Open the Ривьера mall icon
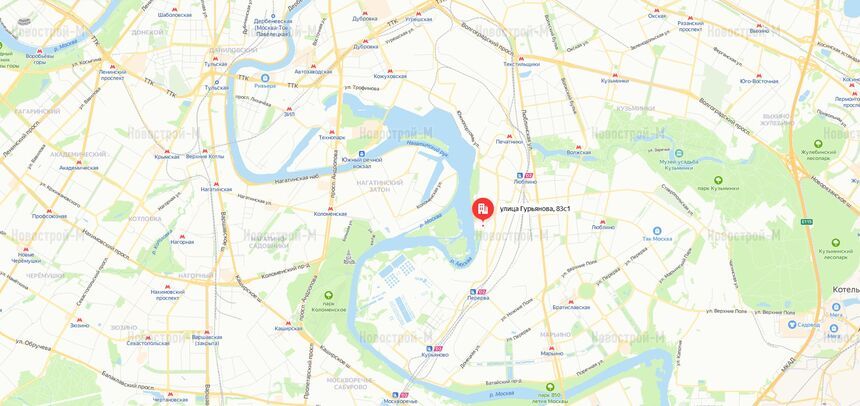Viewport: 860px width, 406px height. tap(265, 78)
